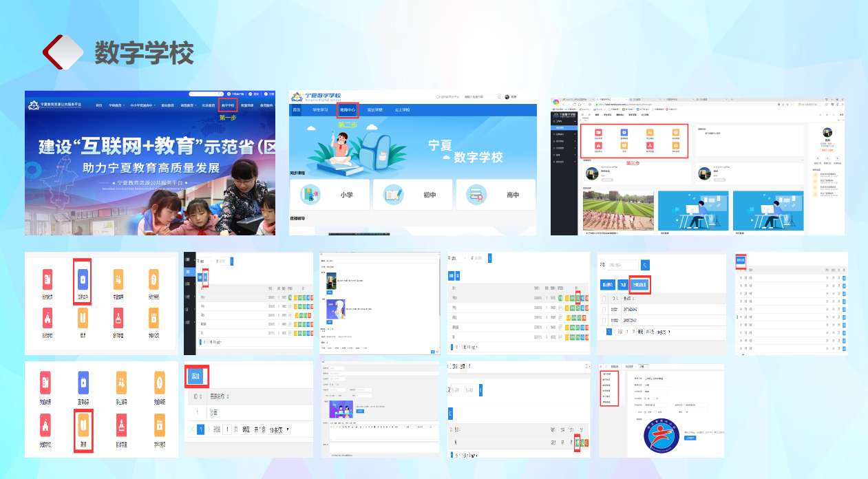Screen dimensions: 868x479
Task: Select the 学生学习 tab in Digital School
Action: pos(321,110)
